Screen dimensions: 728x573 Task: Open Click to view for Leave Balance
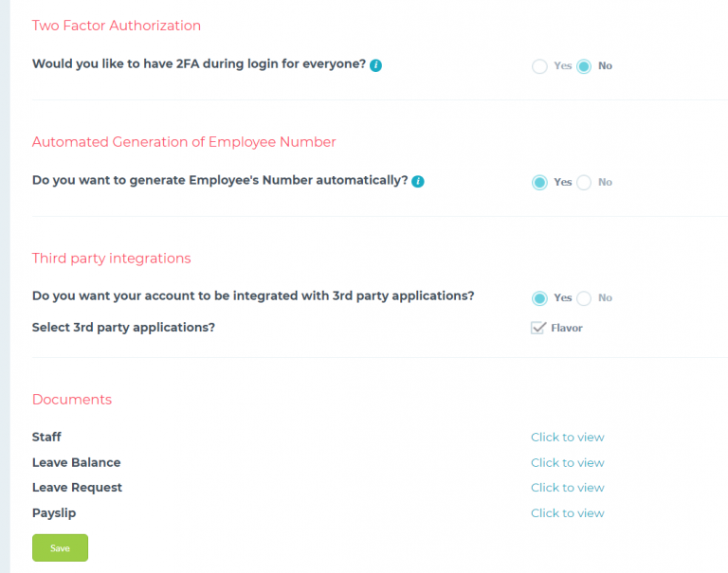568,462
